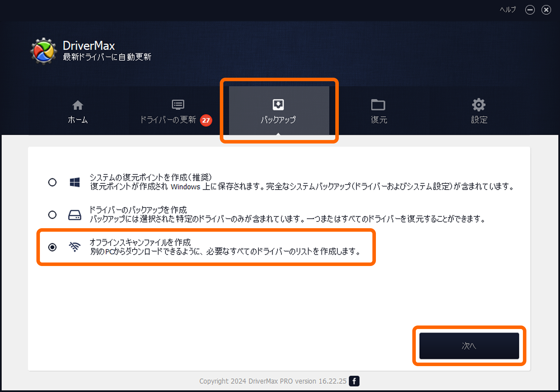Image resolution: width=560 pixels, height=392 pixels.
Task: Open the Facebook icon in the footer
Action: click(x=354, y=381)
